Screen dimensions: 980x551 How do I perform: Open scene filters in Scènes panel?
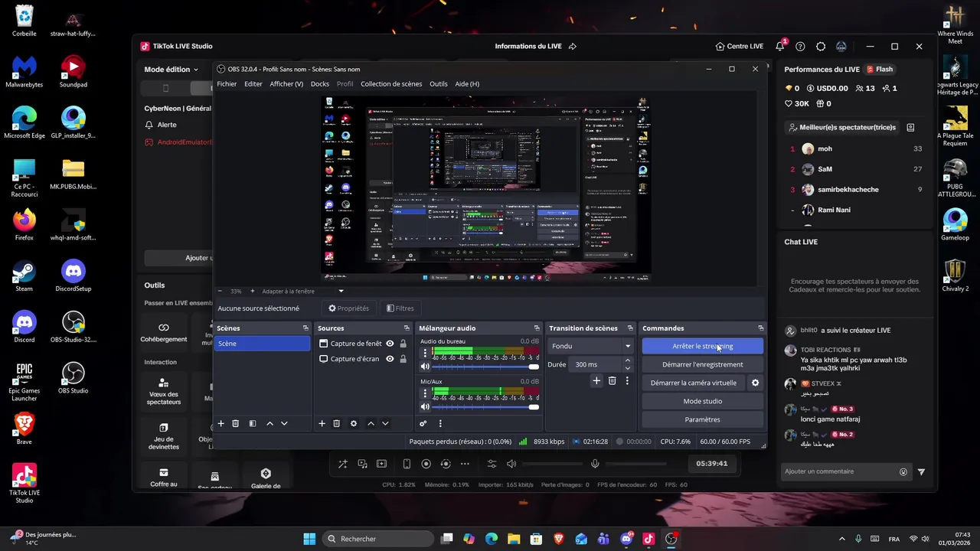click(x=253, y=423)
